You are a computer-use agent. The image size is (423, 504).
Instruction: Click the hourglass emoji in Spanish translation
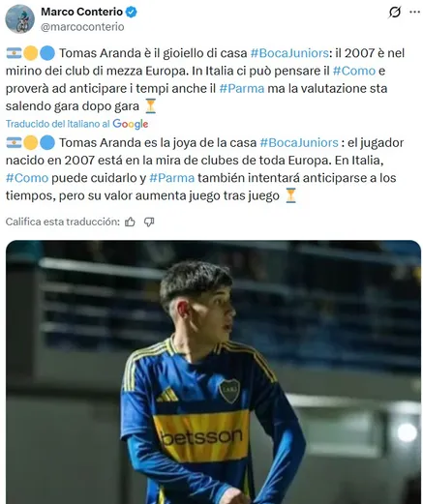[x=290, y=195]
